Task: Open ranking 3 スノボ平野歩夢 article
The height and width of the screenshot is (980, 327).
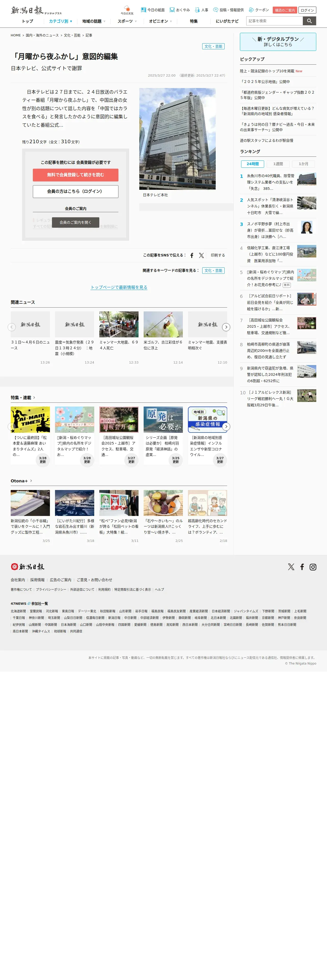Action: click(x=278, y=230)
